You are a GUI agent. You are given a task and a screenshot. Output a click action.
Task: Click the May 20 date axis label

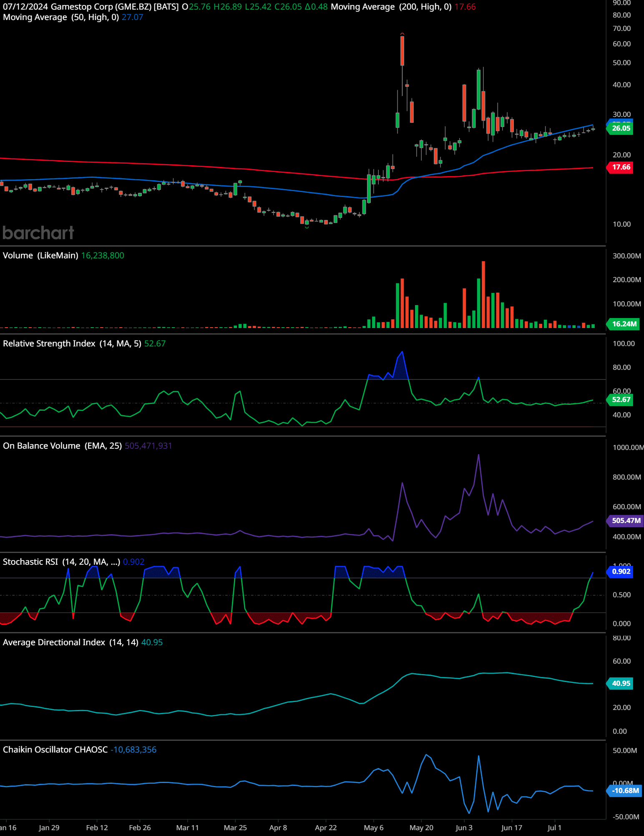421,828
